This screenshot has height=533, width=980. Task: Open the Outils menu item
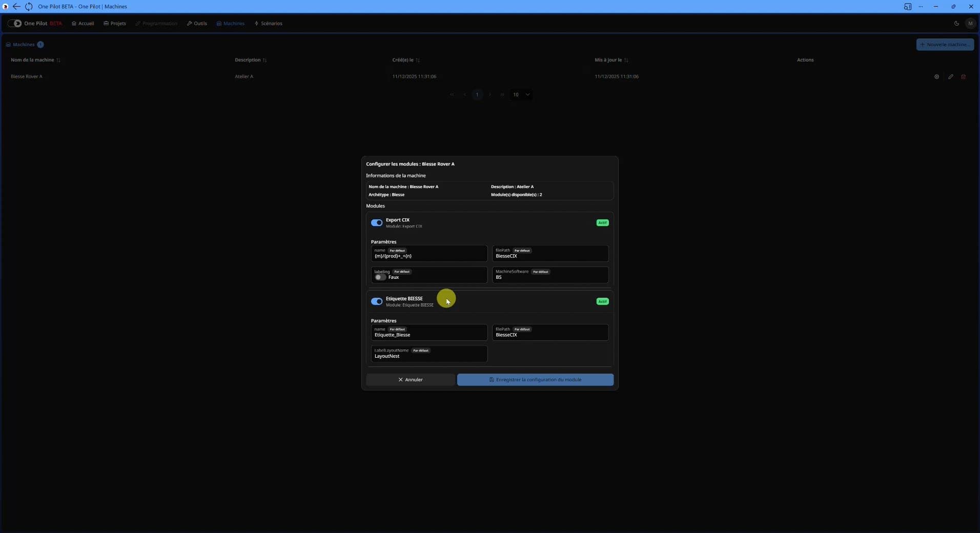coord(197,23)
